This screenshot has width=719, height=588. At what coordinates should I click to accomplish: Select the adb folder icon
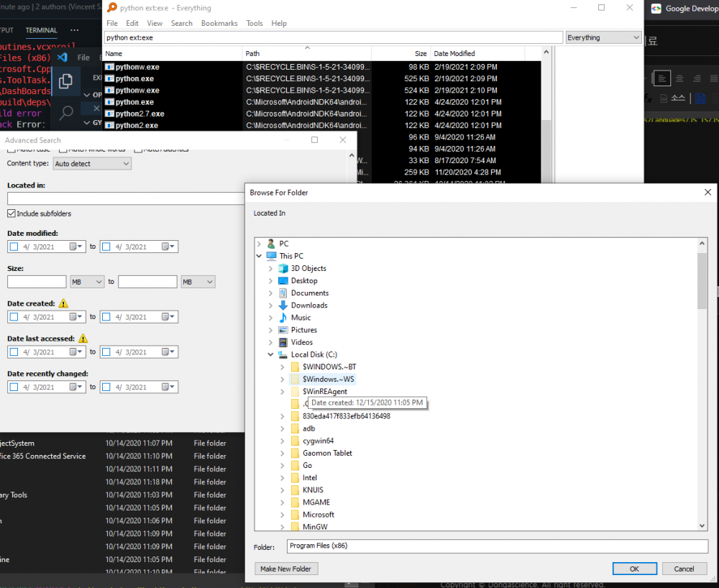coord(296,428)
